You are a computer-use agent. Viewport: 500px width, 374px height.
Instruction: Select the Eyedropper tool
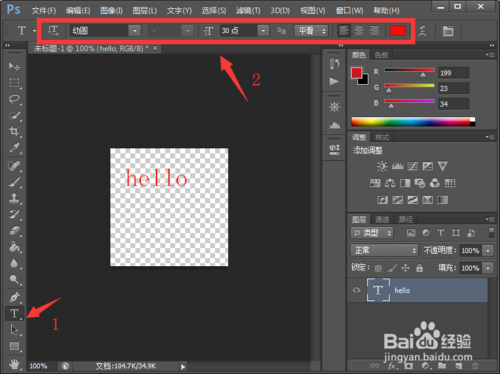(14, 148)
